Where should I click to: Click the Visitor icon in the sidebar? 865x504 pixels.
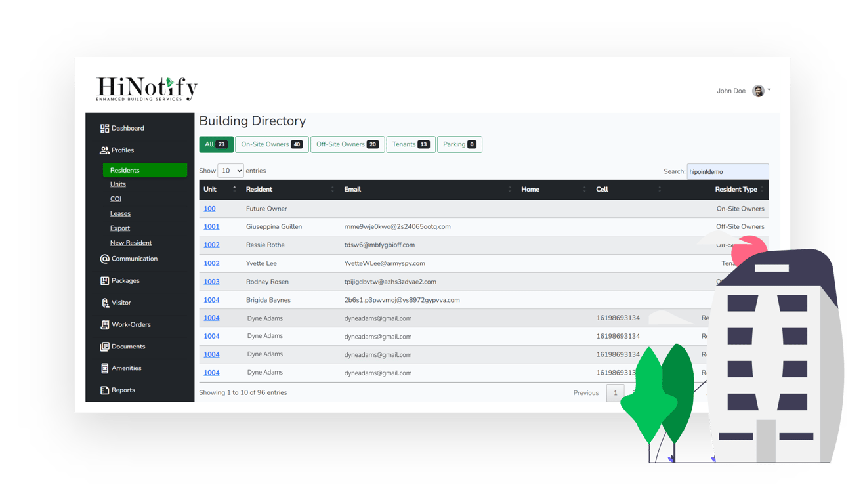[104, 303]
